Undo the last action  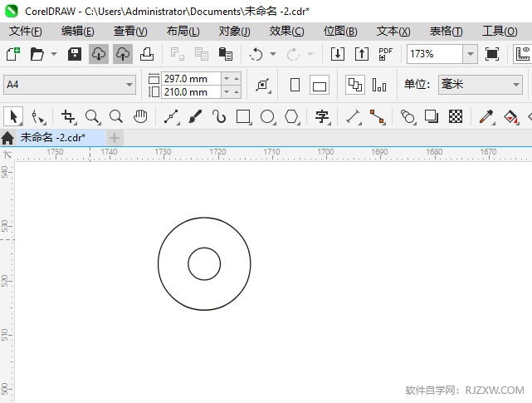pos(256,54)
